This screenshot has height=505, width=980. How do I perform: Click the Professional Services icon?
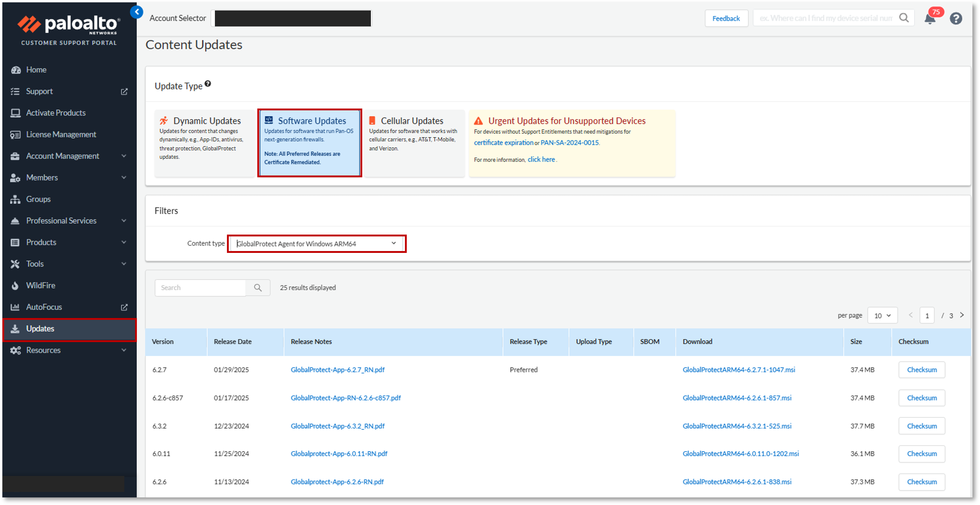pyautogui.click(x=15, y=221)
